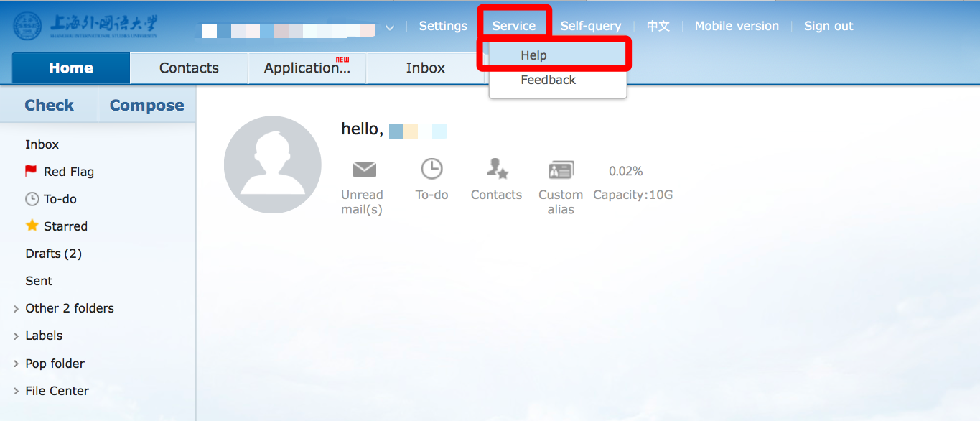Viewport: 980px width, 421px height.
Task: Click the yellow star Starred icon
Action: [x=32, y=226]
